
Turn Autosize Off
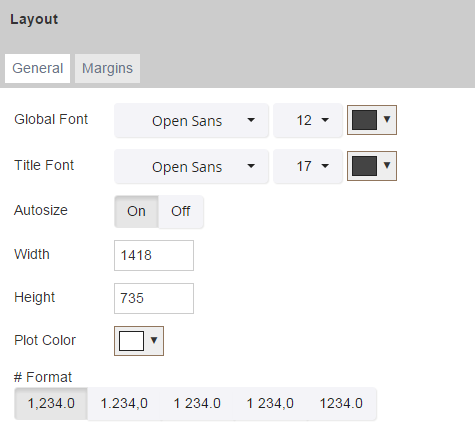click(181, 211)
